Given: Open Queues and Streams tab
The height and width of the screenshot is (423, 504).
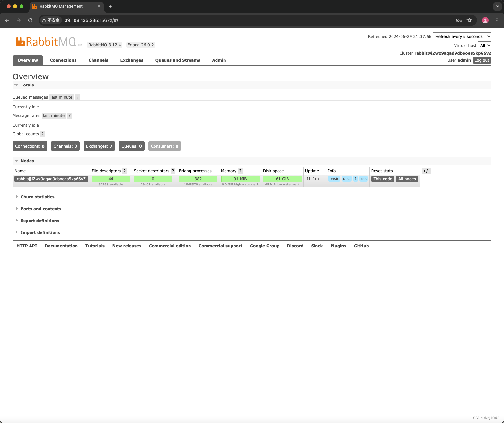Looking at the screenshot, I should pos(178,60).
